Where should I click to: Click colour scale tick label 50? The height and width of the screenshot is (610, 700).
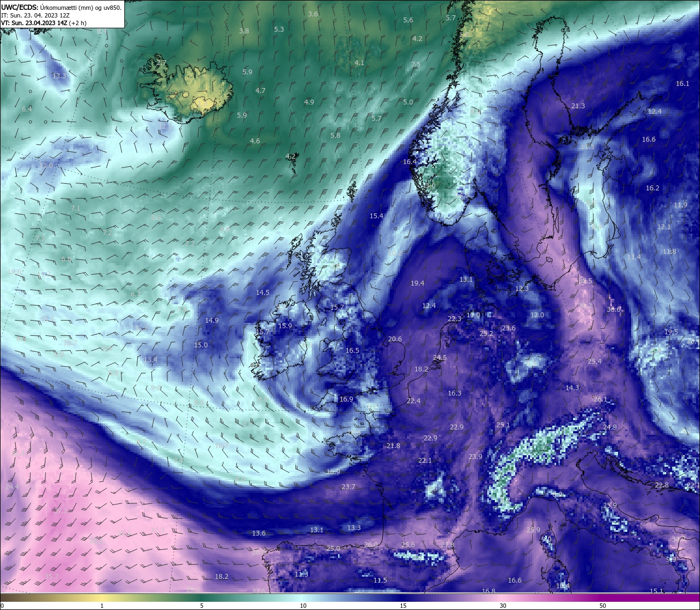602,606
